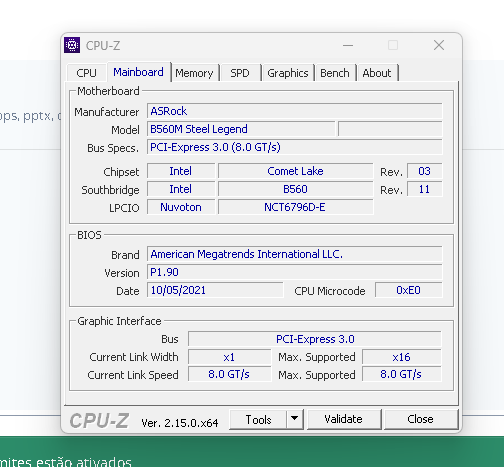Open the Graphics tab
Image resolution: width=504 pixels, height=467 pixels.
tap(288, 73)
